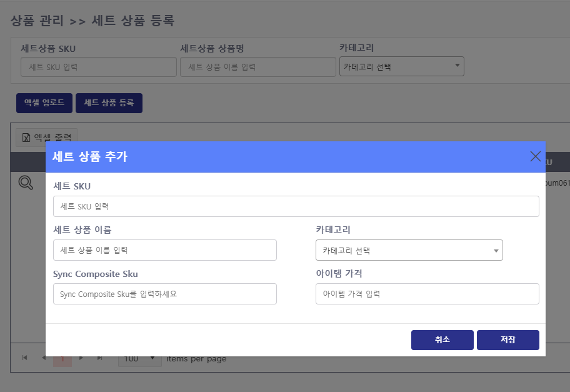Open the items per page dropdown
Image resolution: width=570 pixels, height=392 pixels.
pyautogui.click(x=139, y=359)
